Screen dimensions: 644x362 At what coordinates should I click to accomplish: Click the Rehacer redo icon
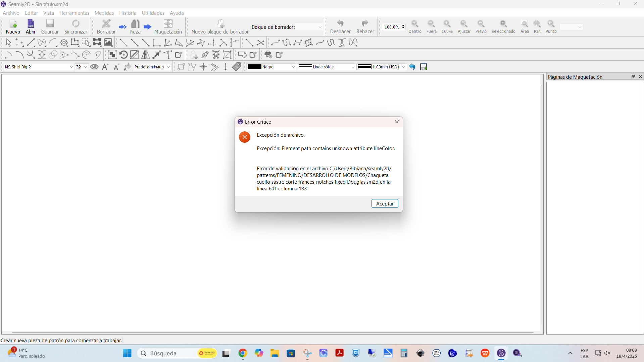pyautogui.click(x=365, y=27)
